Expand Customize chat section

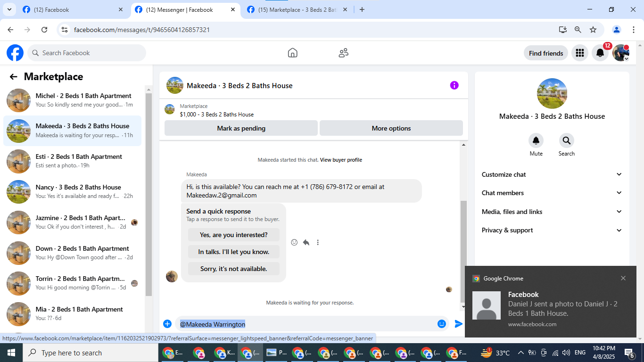pos(552,174)
